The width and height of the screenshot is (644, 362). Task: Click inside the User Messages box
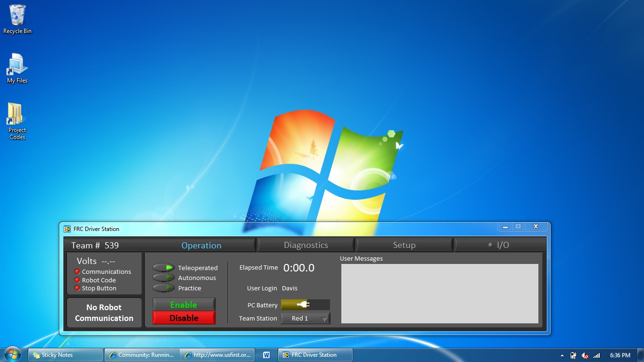point(439,293)
